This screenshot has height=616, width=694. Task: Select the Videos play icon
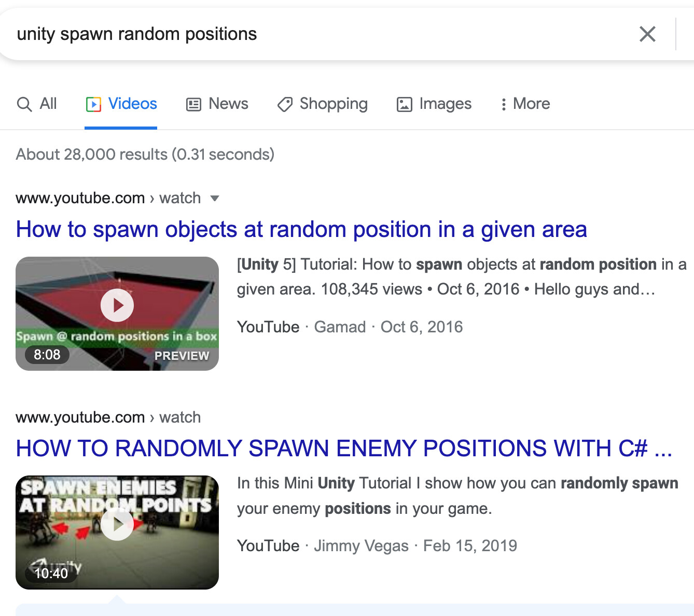(93, 104)
